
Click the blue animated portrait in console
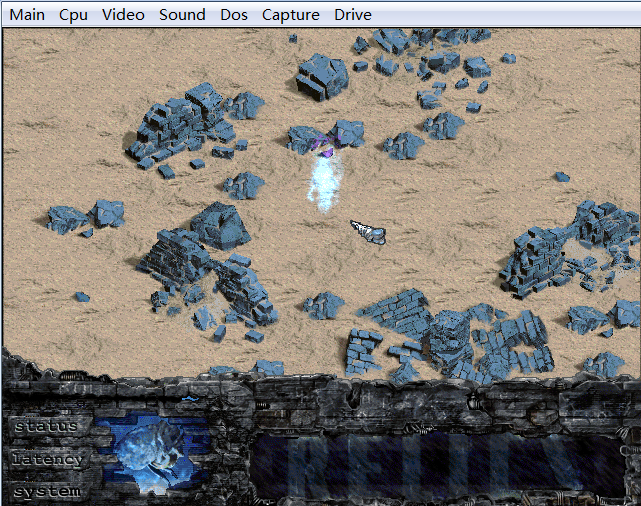(153, 454)
